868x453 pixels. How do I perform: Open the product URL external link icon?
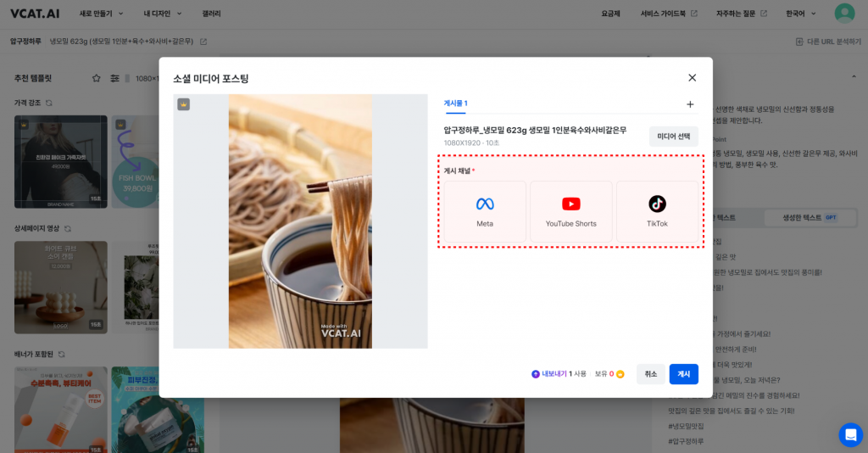(x=203, y=42)
